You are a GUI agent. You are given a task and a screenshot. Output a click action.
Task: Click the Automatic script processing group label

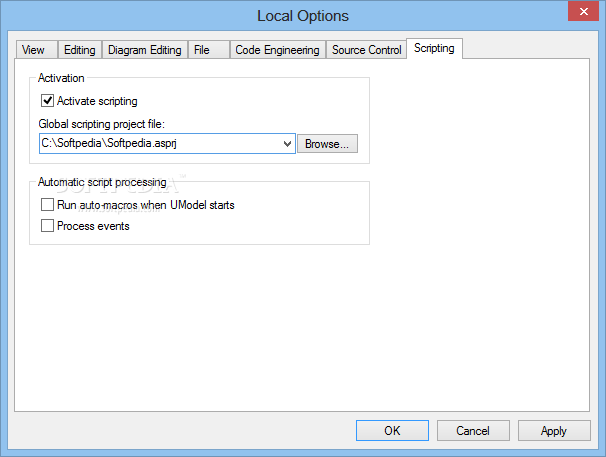point(101,182)
